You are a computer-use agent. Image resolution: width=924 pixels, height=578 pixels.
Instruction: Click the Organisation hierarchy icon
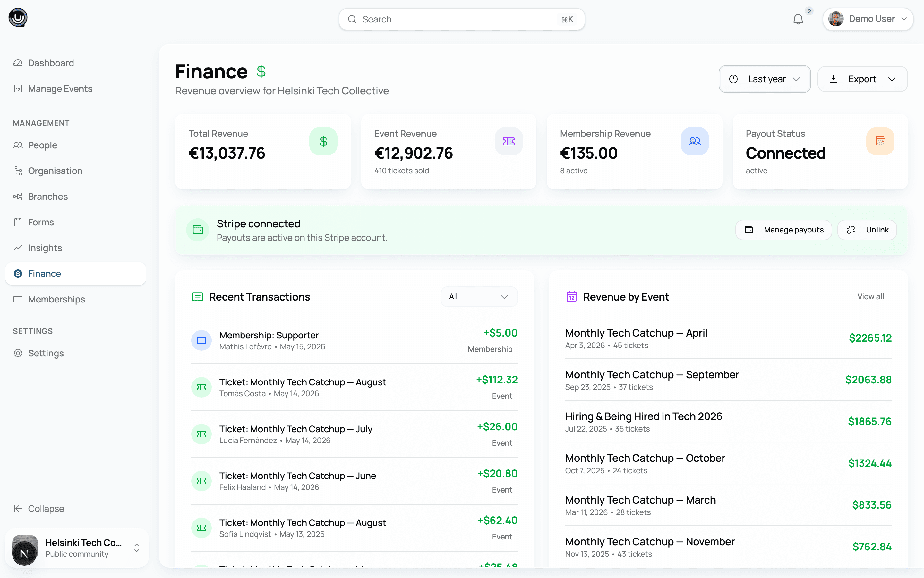(x=18, y=171)
